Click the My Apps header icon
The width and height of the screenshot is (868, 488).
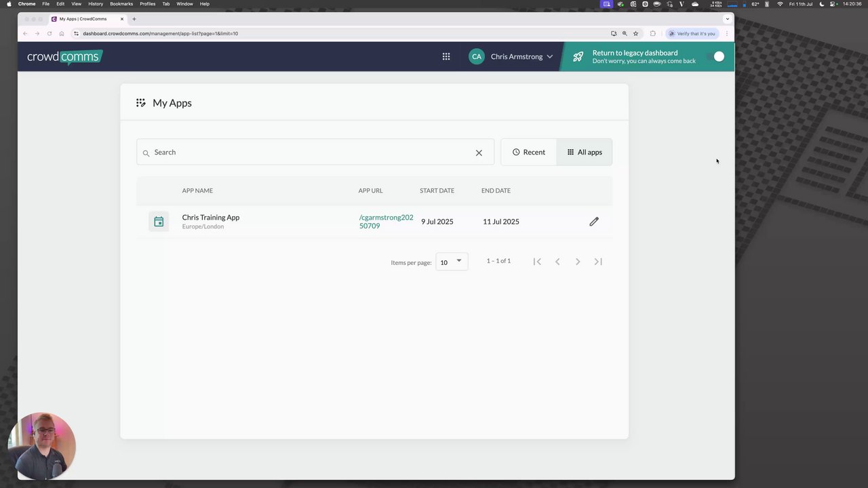click(x=140, y=103)
